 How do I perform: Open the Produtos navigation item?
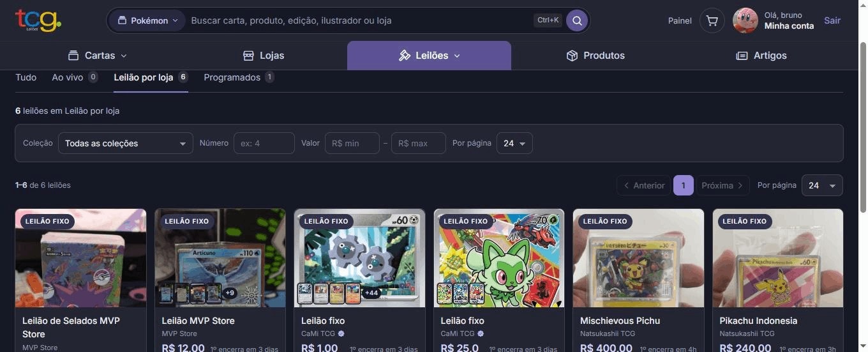595,56
